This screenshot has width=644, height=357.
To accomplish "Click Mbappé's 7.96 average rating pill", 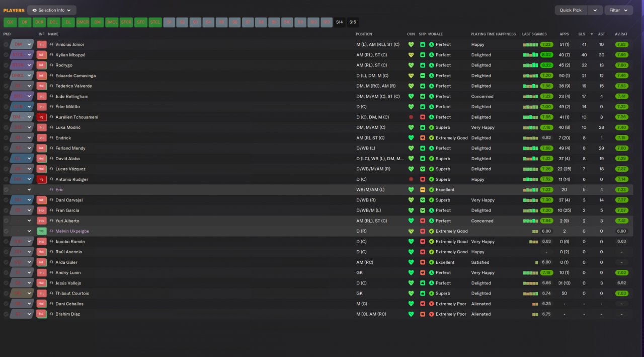I will coord(621,55).
